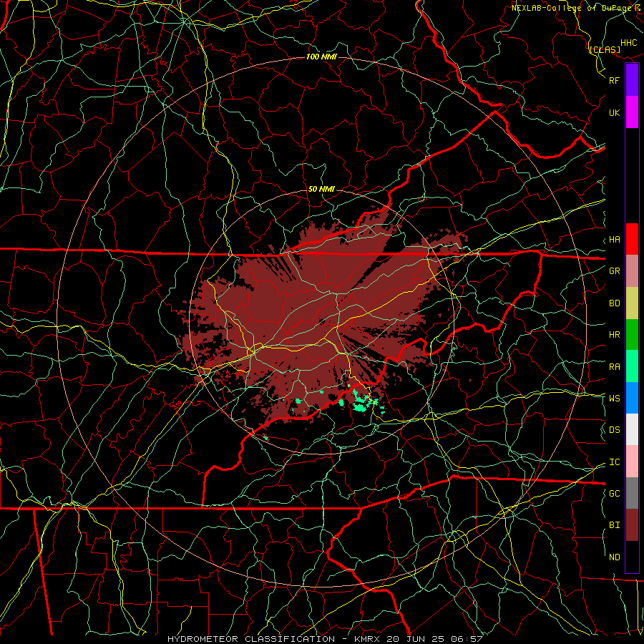Click the 'NEXLAB-College of DuPage' credit text
644x644 pixels.
pyautogui.click(x=571, y=8)
